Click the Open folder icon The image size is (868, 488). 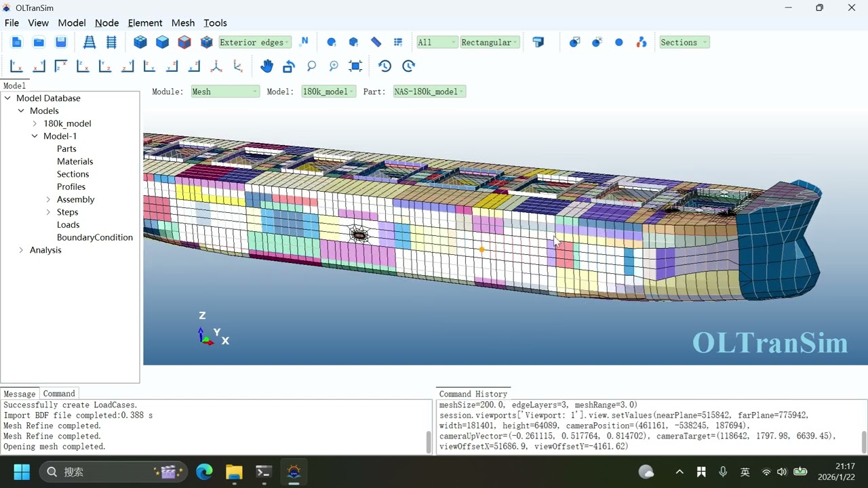(x=39, y=42)
